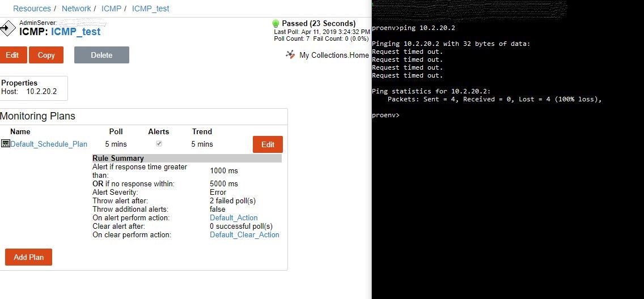Click the Trend 5 mins value

202,144
